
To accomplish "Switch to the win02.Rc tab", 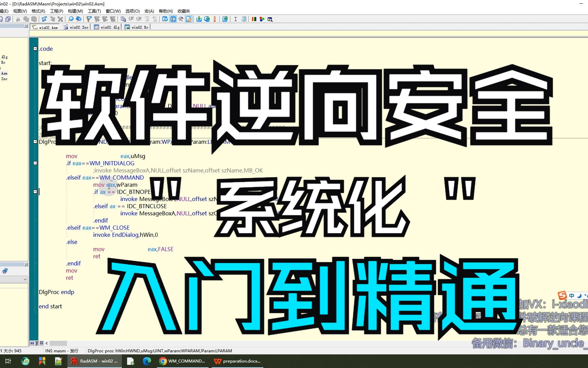I will (137, 27).
